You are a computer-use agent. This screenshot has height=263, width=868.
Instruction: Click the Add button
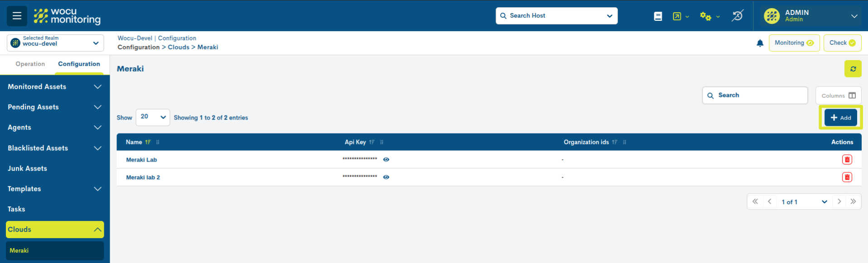(840, 118)
